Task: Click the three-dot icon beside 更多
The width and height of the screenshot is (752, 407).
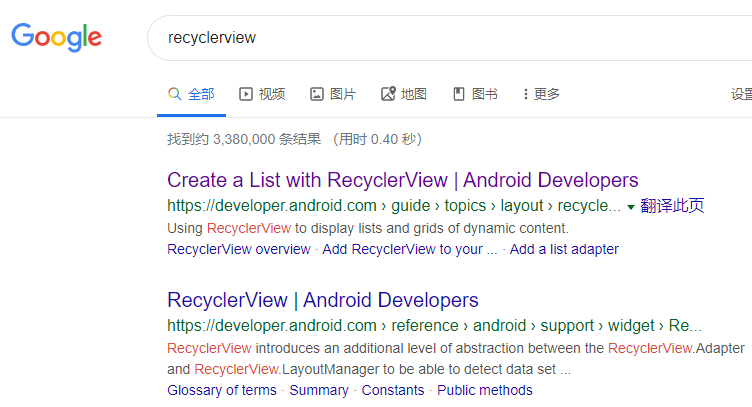Action: [526, 94]
